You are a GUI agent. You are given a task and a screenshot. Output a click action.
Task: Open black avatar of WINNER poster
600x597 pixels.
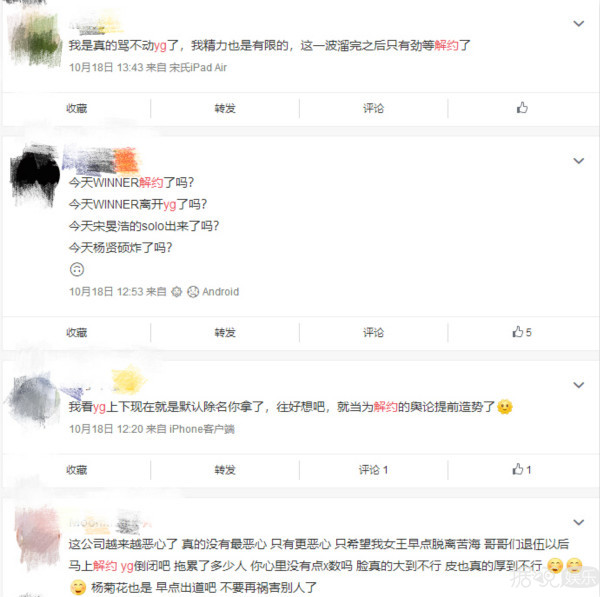[34, 176]
